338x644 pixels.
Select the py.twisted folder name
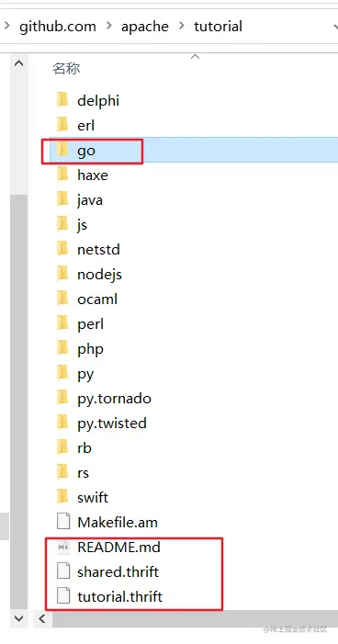click(112, 424)
